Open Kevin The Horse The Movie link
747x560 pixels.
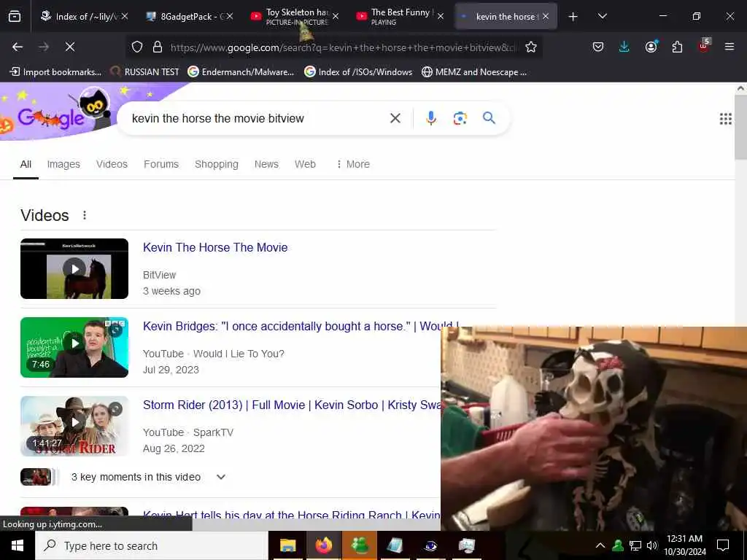coord(215,248)
